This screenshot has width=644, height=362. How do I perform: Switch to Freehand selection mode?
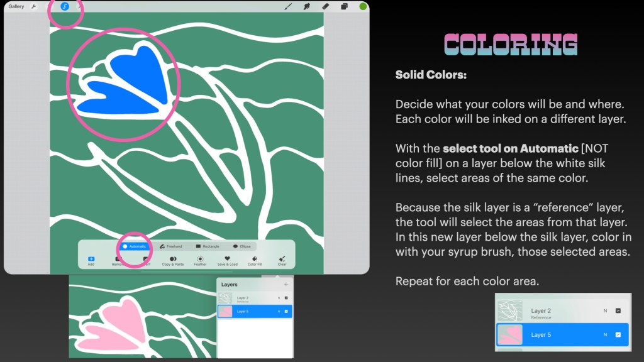pos(170,246)
